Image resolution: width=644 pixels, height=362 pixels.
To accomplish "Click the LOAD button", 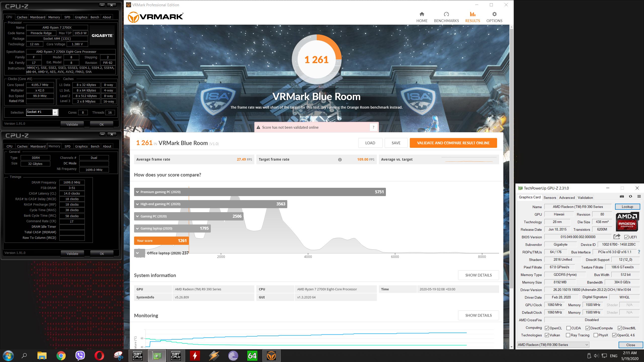I will [x=370, y=143].
